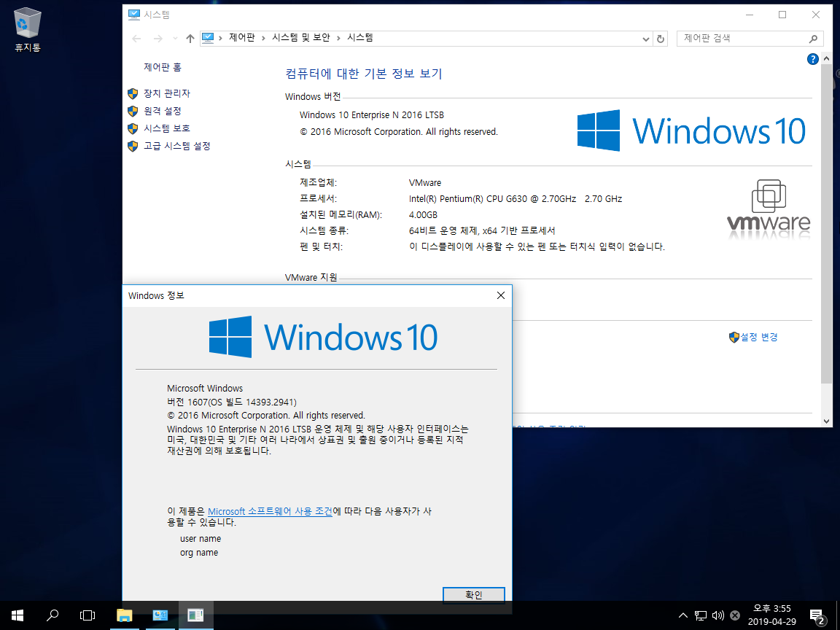Minimize the 시스템 window
Image resolution: width=840 pixels, height=630 pixels.
coord(750,15)
